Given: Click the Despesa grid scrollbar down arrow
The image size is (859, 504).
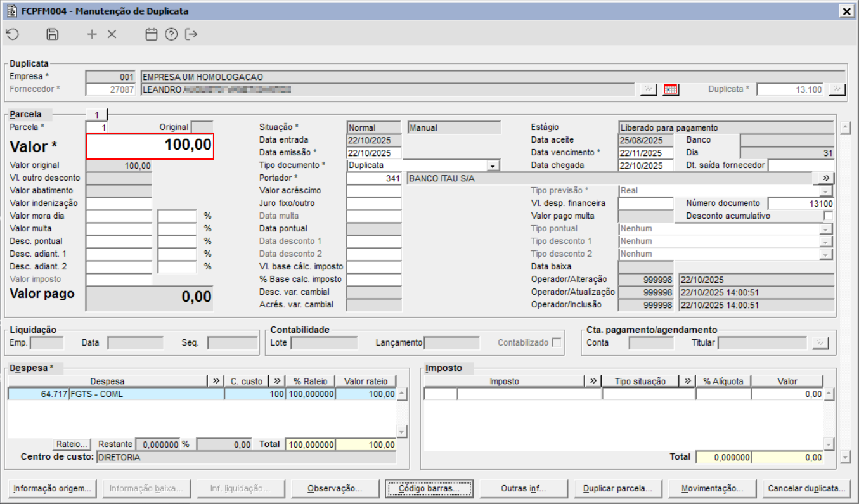Looking at the screenshot, I should coord(401,432).
